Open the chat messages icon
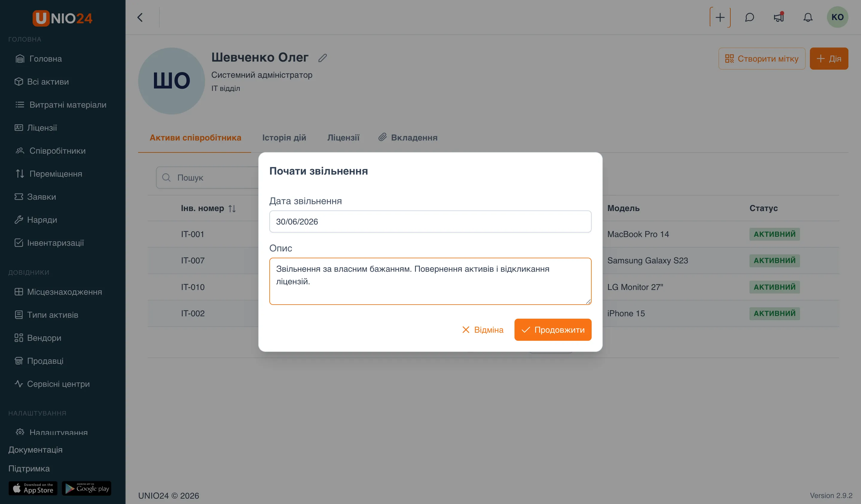861x504 pixels. (x=749, y=17)
